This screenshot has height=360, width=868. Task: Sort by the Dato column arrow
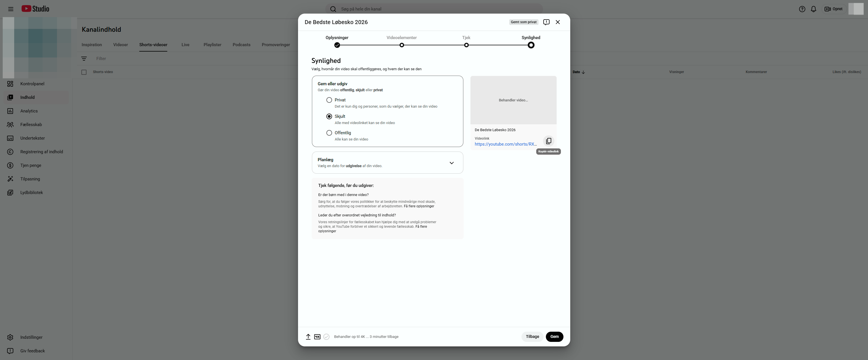(x=583, y=72)
